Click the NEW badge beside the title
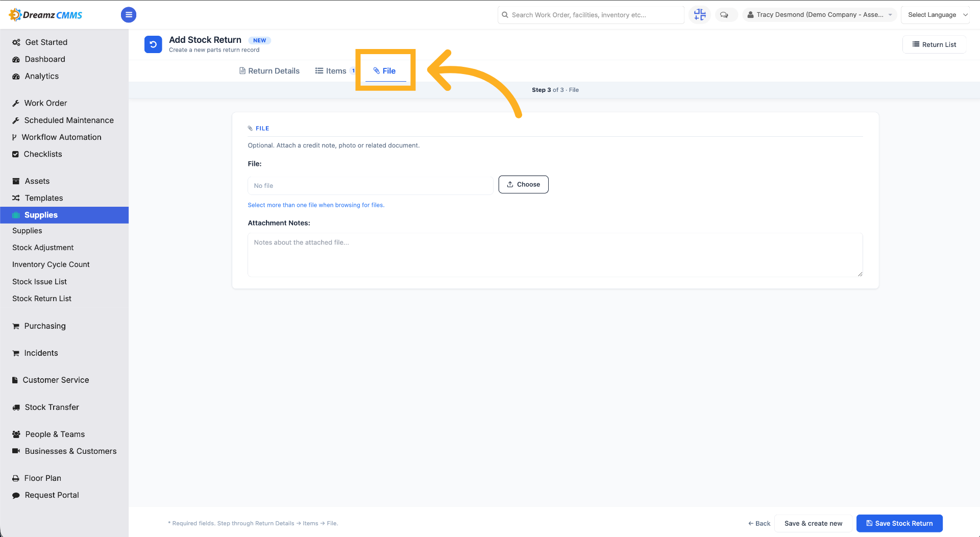The height and width of the screenshot is (537, 980). click(x=259, y=40)
